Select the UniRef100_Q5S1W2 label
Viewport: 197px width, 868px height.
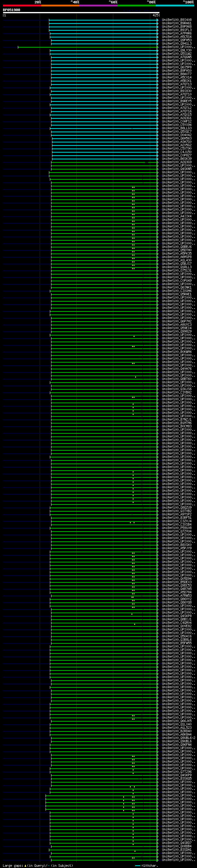(177, 54)
